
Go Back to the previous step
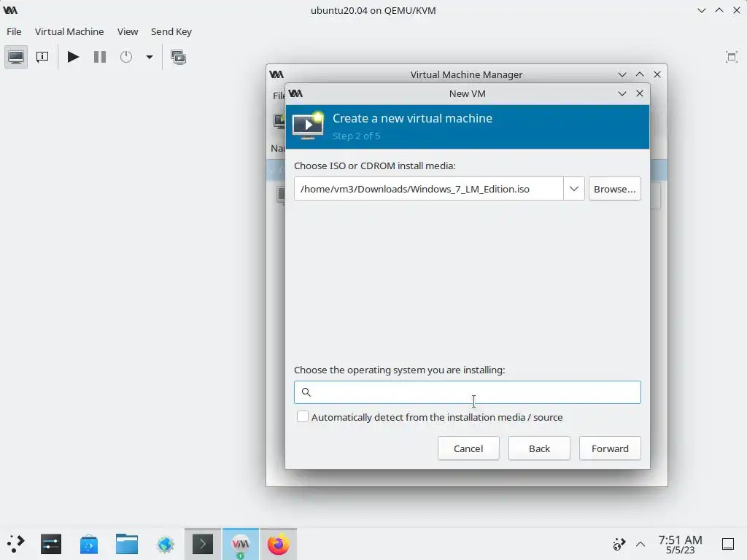[539, 448]
